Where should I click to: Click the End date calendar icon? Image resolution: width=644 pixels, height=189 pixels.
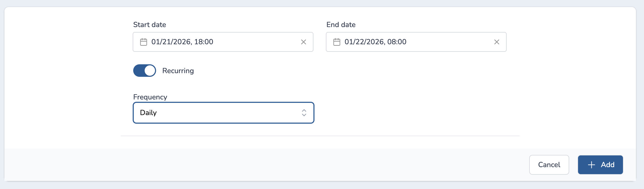[x=337, y=42]
